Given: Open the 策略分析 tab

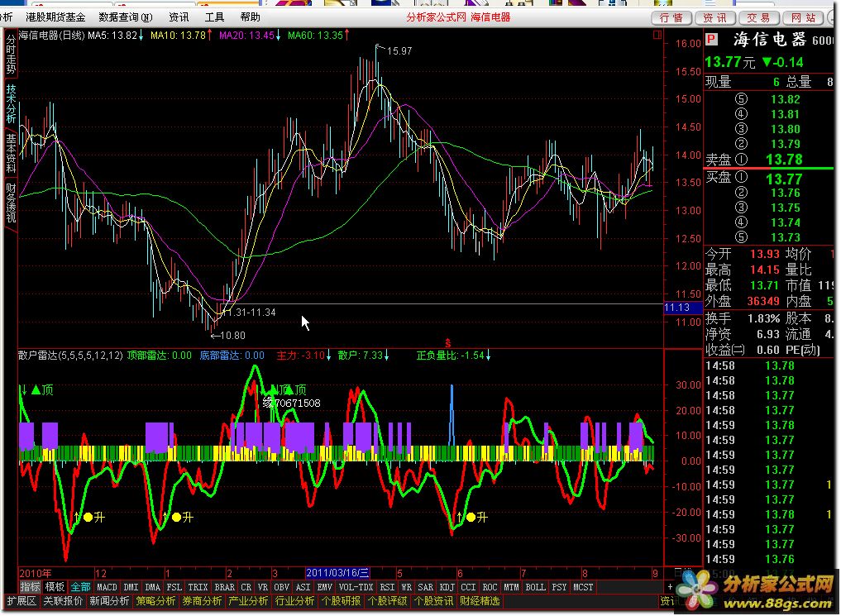Looking at the screenshot, I should tap(155, 601).
